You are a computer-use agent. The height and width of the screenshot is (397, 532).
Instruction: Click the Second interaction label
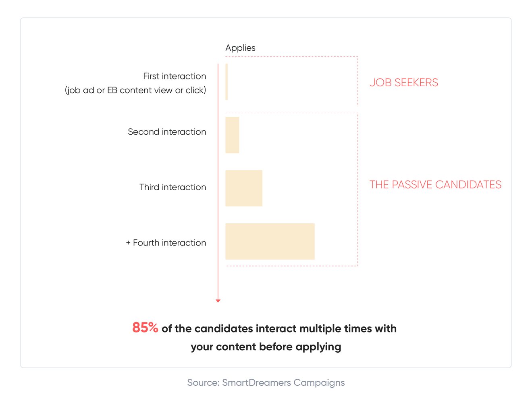(x=167, y=132)
